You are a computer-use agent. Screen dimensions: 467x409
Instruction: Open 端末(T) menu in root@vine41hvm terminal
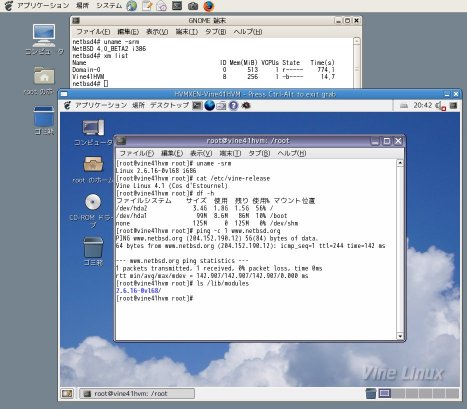point(230,153)
